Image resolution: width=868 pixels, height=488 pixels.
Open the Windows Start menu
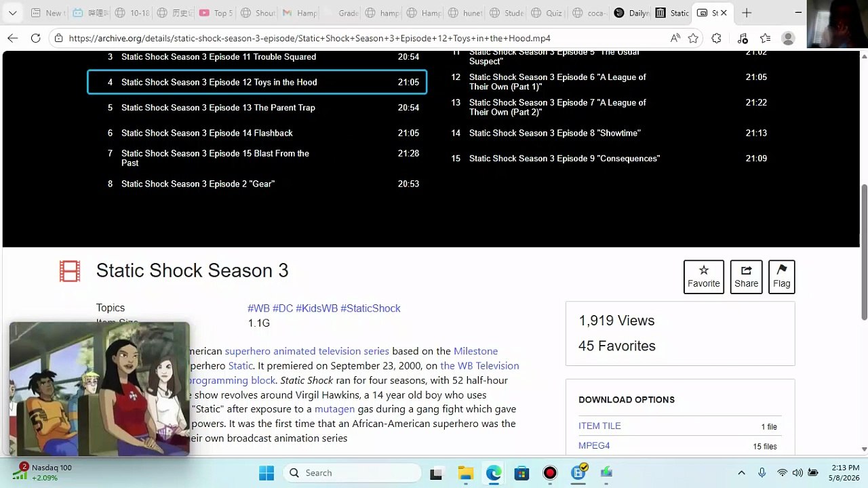tap(267, 473)
